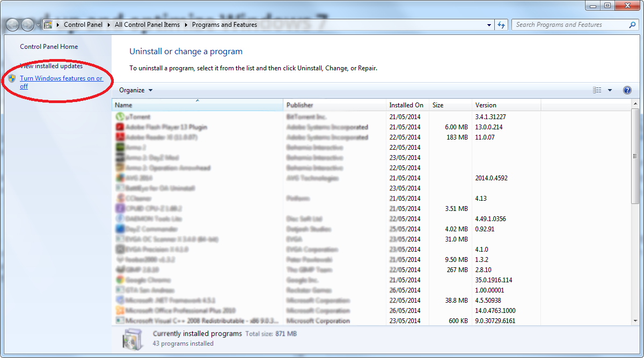Click the vertical scrollbar thumb
The width and height of the screenshot is (644, 358).
635,157
